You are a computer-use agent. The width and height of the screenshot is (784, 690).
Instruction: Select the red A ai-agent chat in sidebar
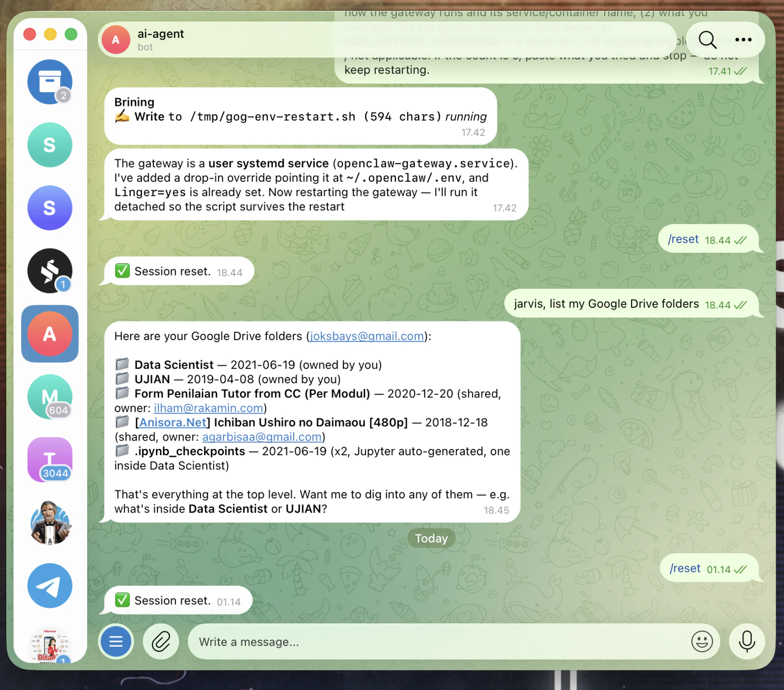tap(49, 334)
